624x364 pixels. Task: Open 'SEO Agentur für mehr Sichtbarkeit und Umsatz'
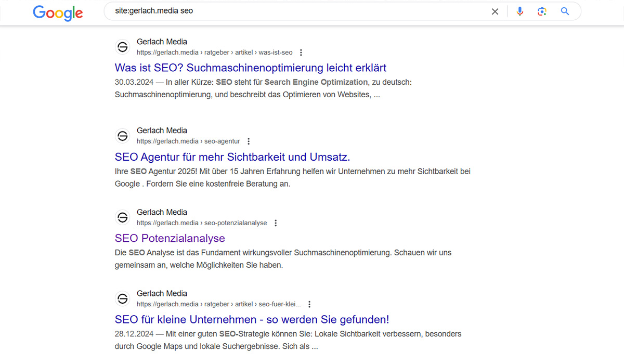point(232,157)
